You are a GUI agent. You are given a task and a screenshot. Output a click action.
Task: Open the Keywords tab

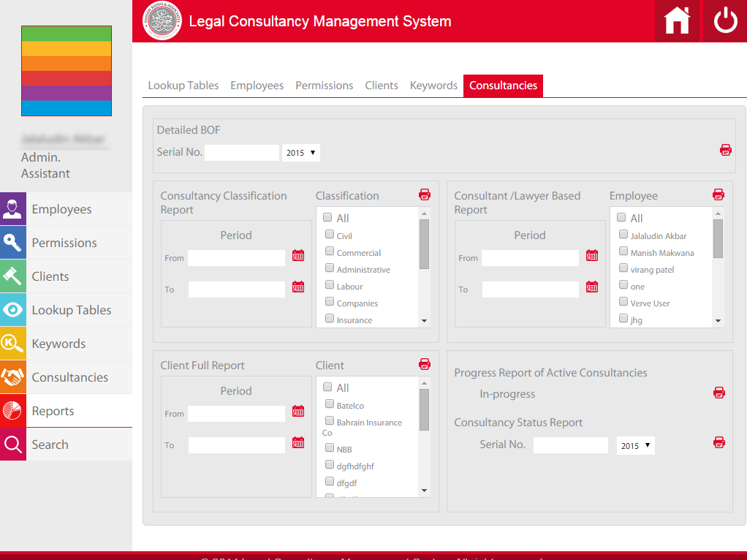coord(433,86)
